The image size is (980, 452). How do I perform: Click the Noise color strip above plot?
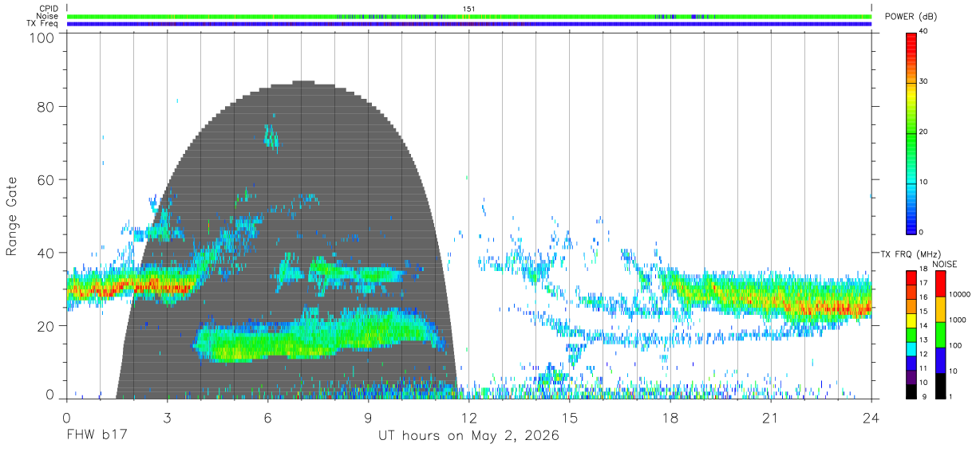click(469, 16)
